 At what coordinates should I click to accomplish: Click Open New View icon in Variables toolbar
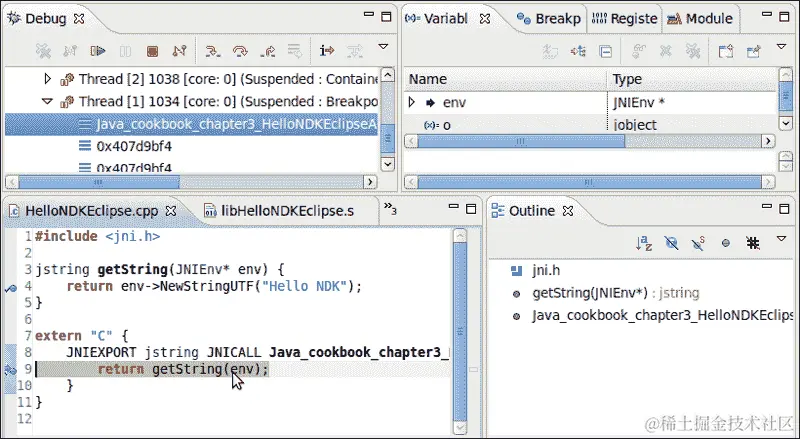(x=726, y=51)
